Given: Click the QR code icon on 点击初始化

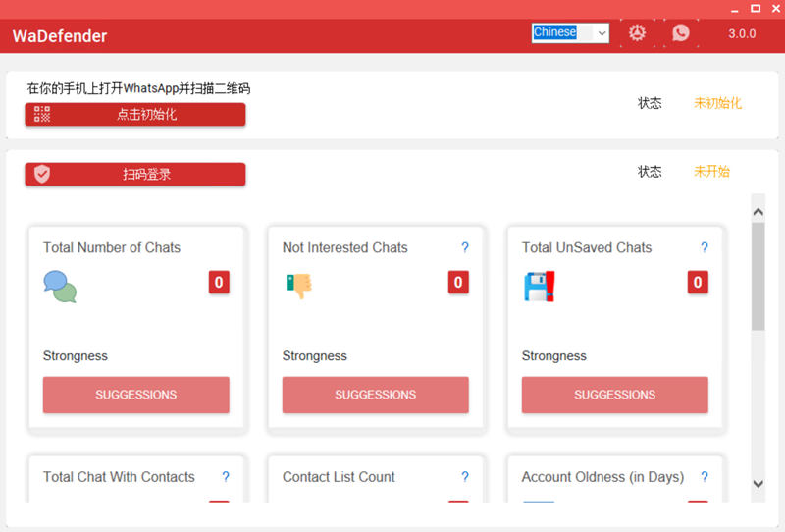Looking at the screenshot, I should tap(42, 114).
